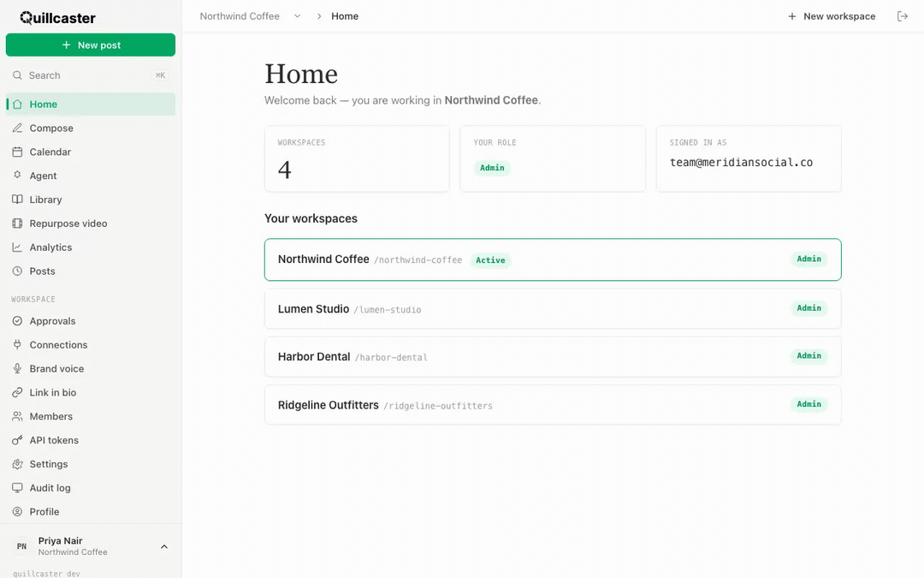Click the Approvals checkmark circle icon

[17, 321]
